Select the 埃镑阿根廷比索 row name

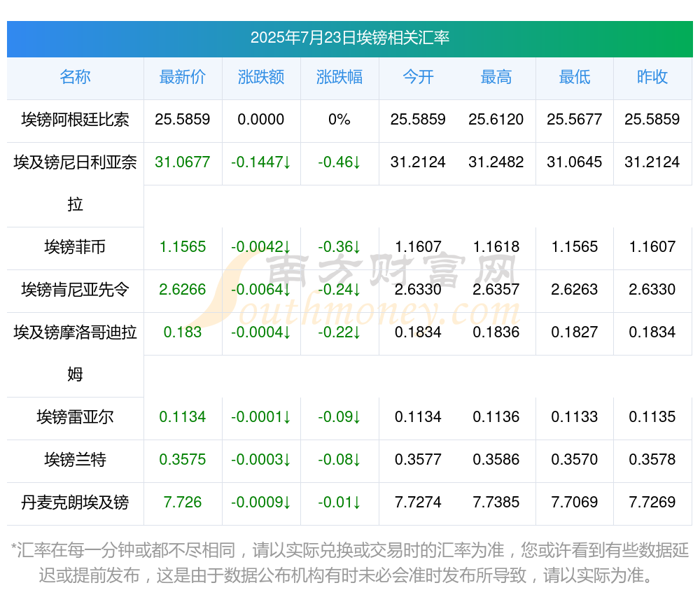75,120
